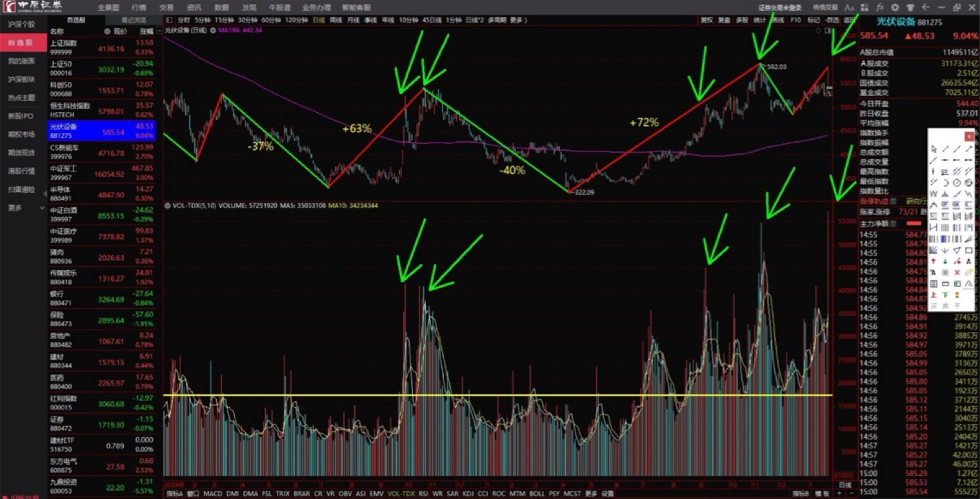Click the panel layout toggle left of 分时
The height and width of the screenshot is (499, 980).
point(169,20)
